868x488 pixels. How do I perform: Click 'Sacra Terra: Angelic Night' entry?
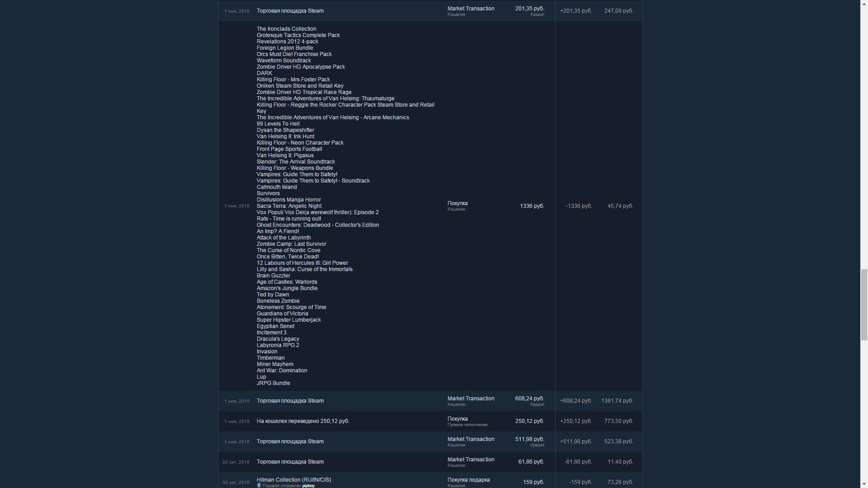tap(289, 206)
